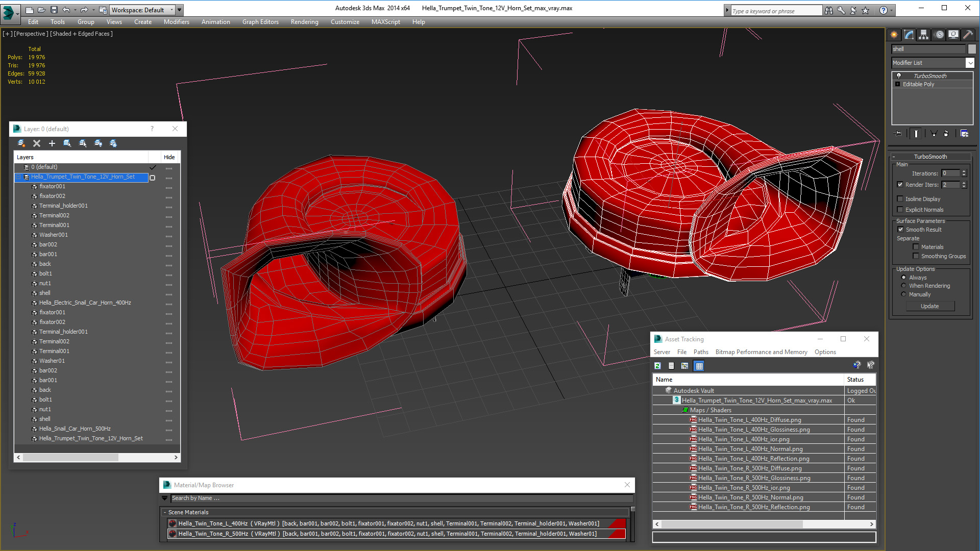This screenshot has width=980, height=551.
Task: Open the Rendering menu
Action: (x=304, y=22)
